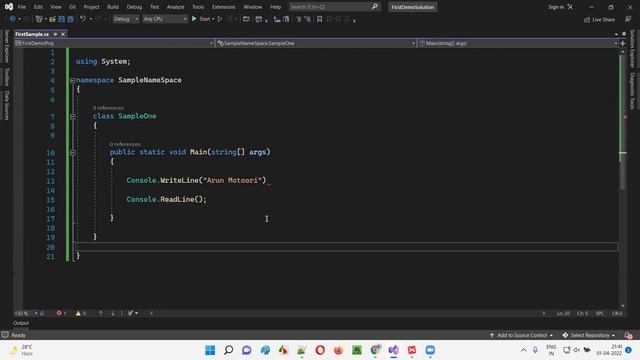
Task: Open the Test menu
Action: [x=155, y=7]
